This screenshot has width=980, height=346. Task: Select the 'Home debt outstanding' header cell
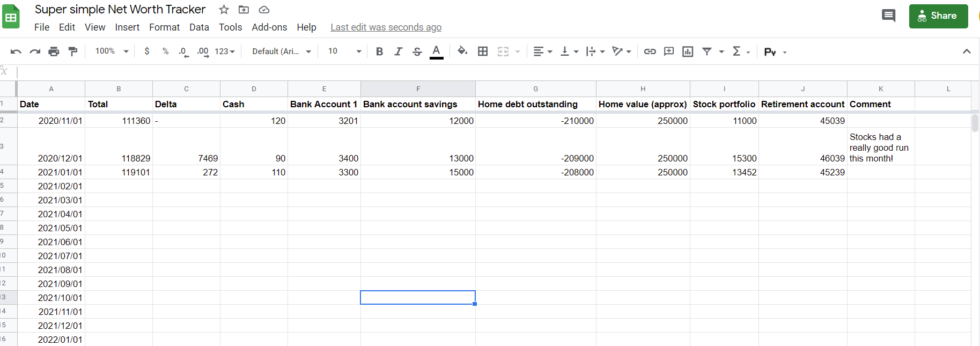click(535, 104)
